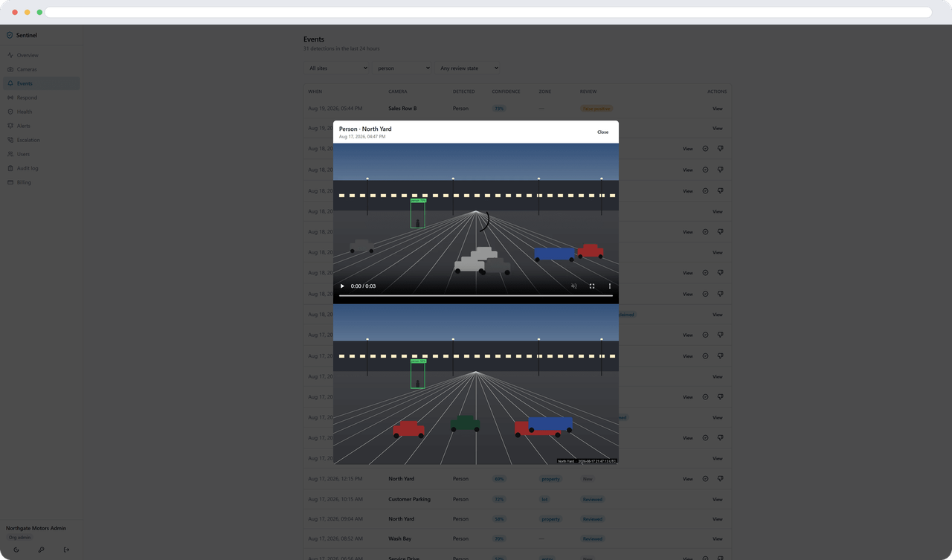The height and width of the screenshot is (560, 952).
Task: Click the browser address bar
Action: coord(488,12)
